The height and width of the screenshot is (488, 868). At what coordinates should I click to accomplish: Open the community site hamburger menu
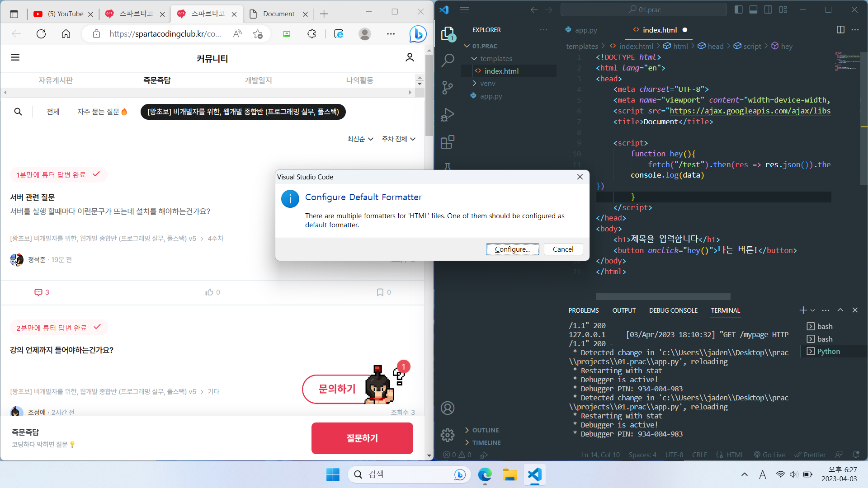point(15,57)
